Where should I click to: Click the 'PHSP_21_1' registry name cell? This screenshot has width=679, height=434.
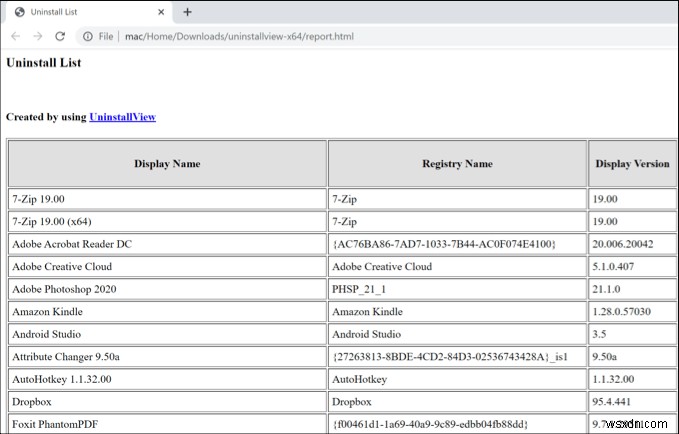[x=457, y=289]
